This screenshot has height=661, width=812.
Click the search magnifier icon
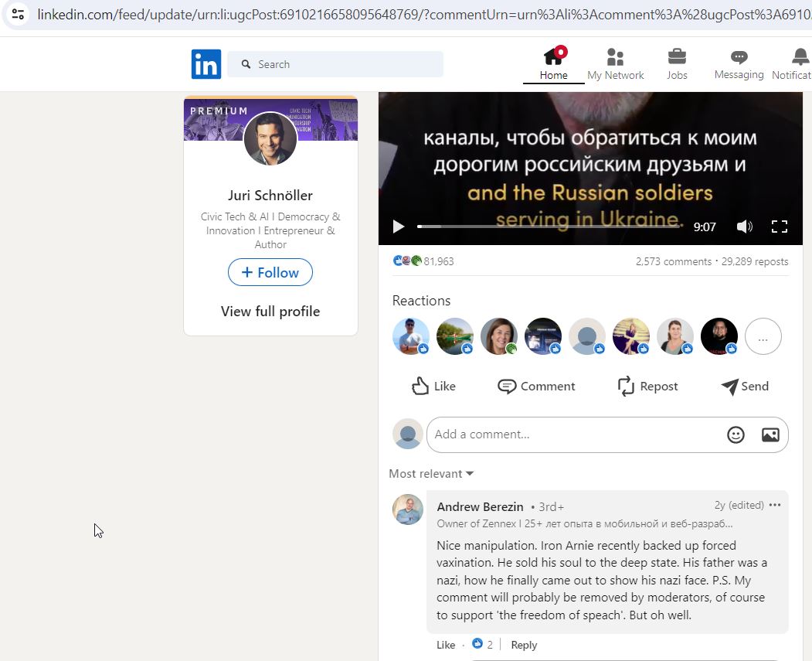point(246,64)
